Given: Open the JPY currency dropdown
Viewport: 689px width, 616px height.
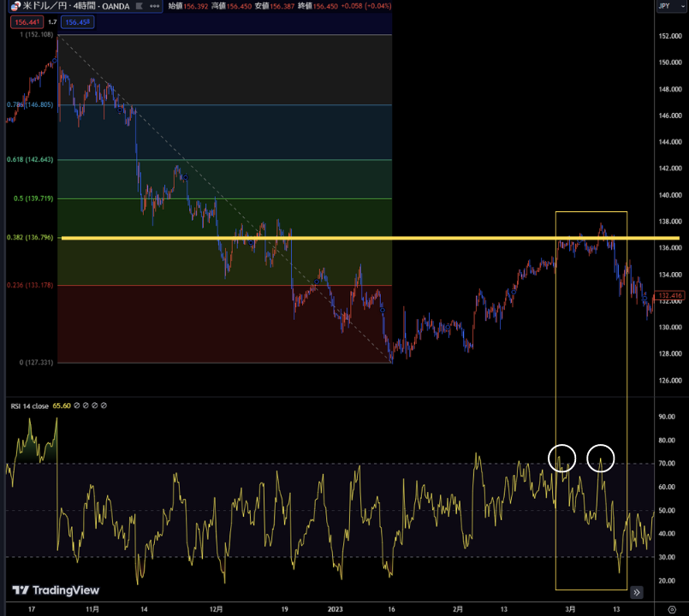Looking at the screenshot, I should (664, 7).
